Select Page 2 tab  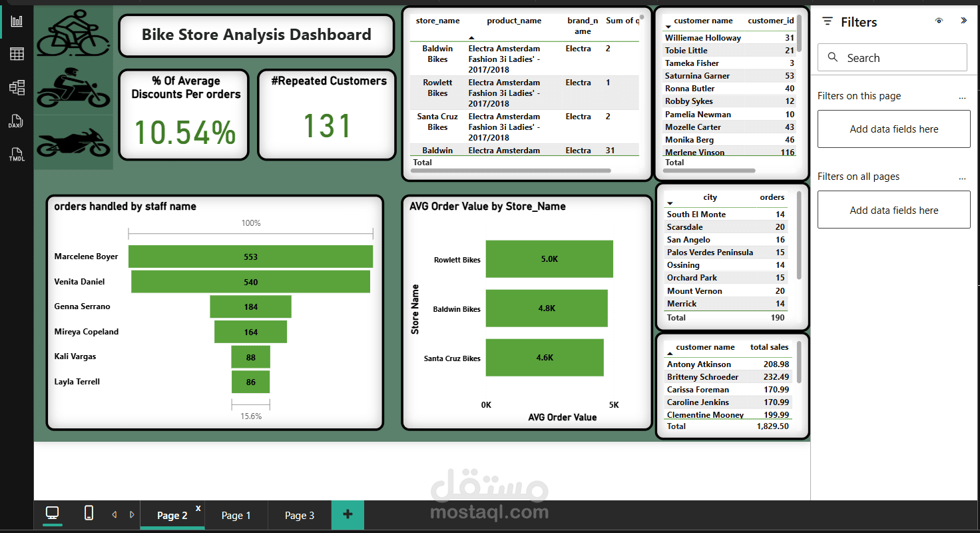pos(172,515)
